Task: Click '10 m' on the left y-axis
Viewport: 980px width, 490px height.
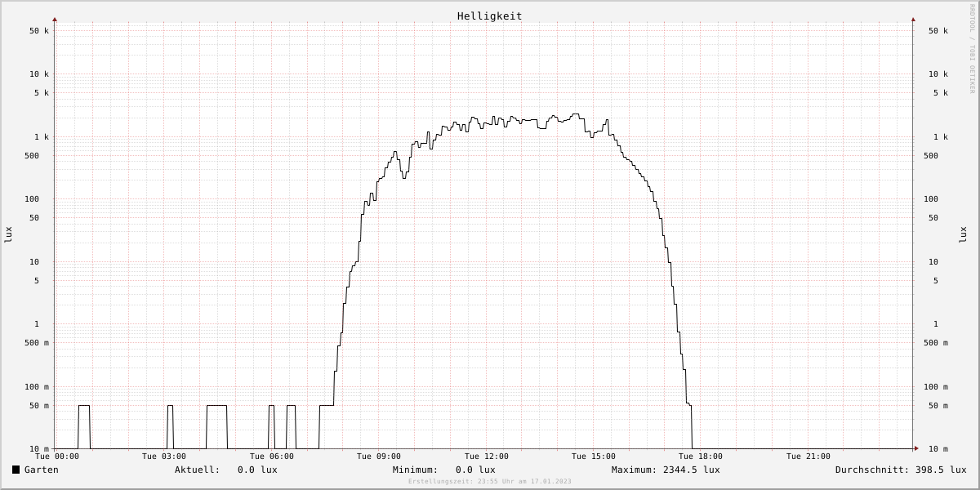Action: (x=39, y=449)
